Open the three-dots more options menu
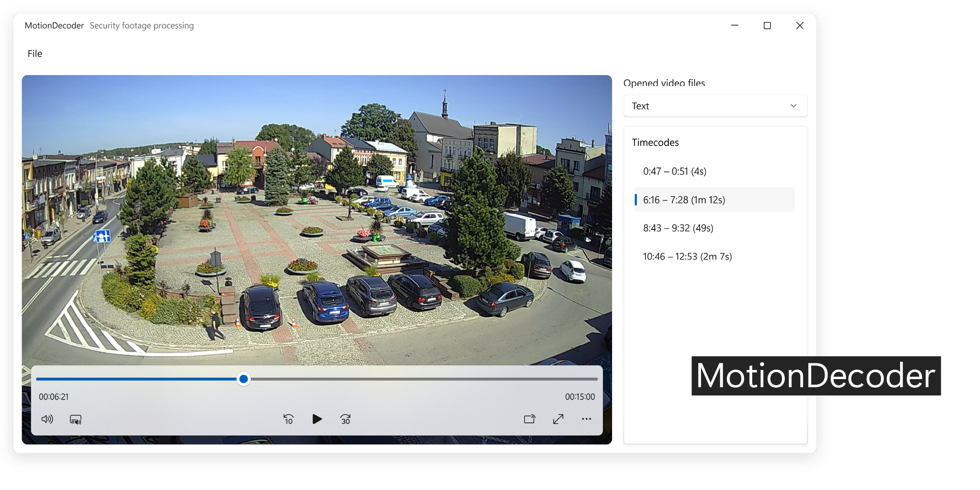 click(x=586, y=419)
